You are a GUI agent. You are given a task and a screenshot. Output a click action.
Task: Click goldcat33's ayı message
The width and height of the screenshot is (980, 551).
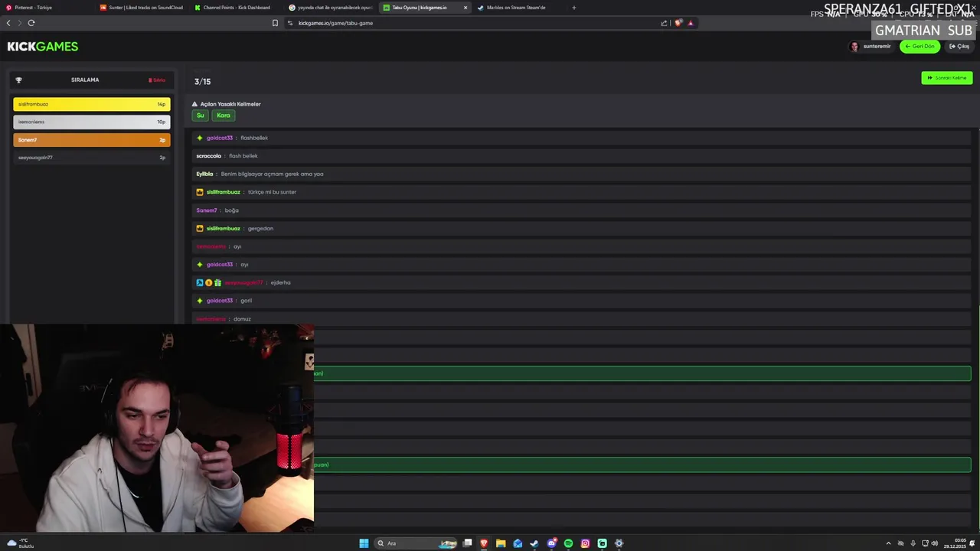(581, 265)
